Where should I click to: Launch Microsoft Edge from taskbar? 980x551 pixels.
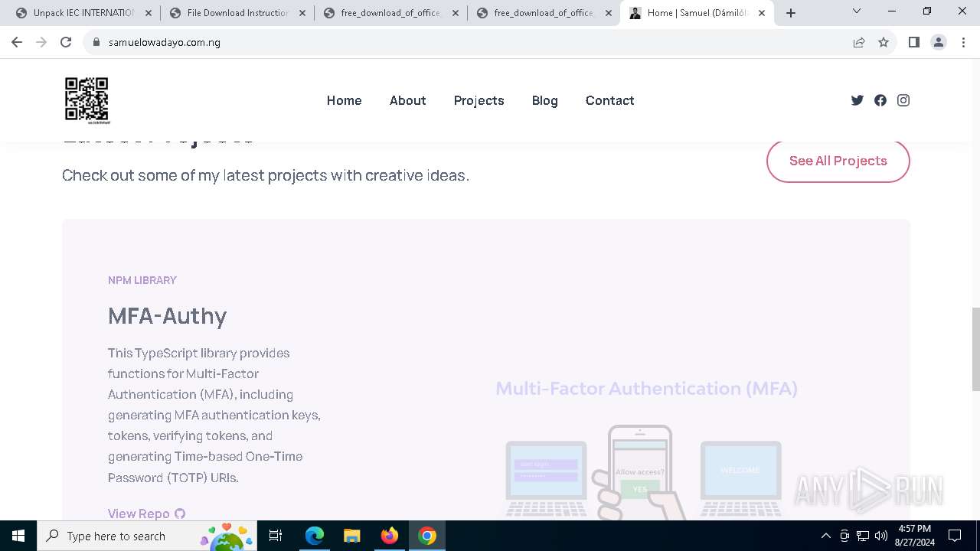(x=315, y=536)
